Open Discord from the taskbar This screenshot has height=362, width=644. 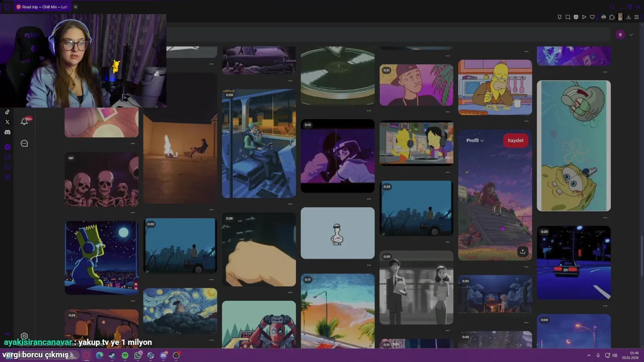pos(164,355)
